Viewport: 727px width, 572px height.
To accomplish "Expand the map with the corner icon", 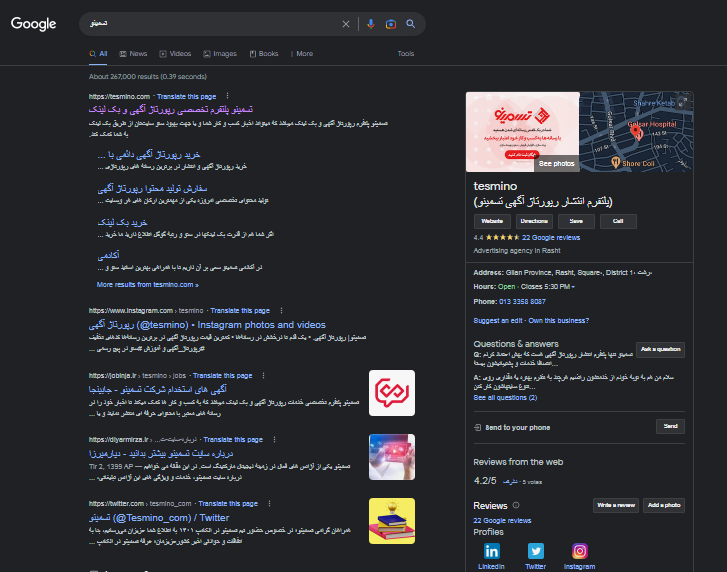I will coord(682,102).
